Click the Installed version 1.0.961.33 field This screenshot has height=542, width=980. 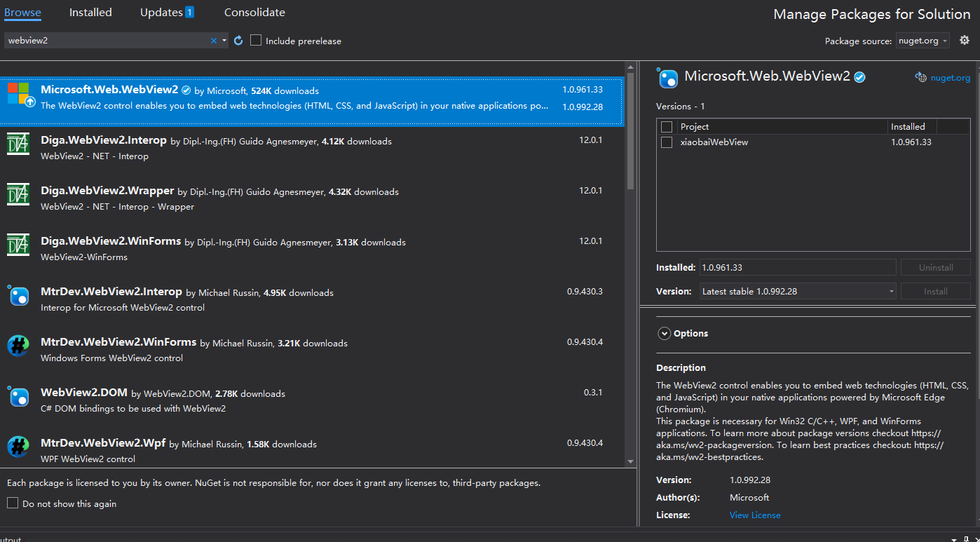[x=798, y=267]
